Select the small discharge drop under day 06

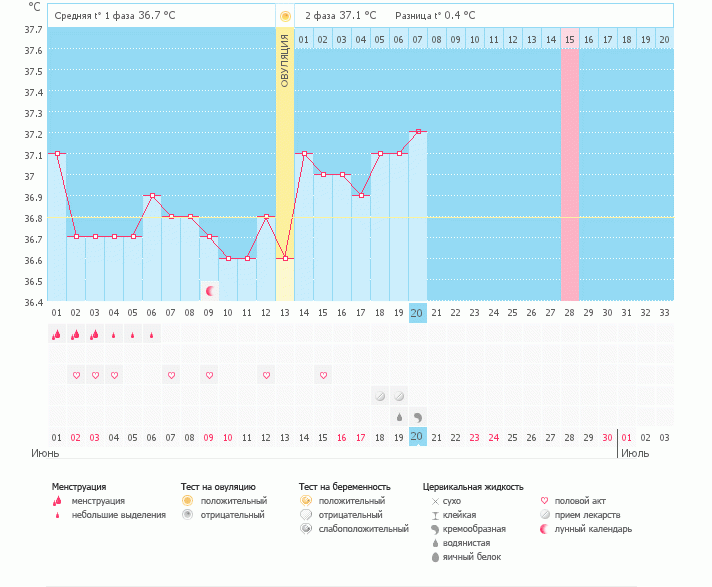click(152, 336)
